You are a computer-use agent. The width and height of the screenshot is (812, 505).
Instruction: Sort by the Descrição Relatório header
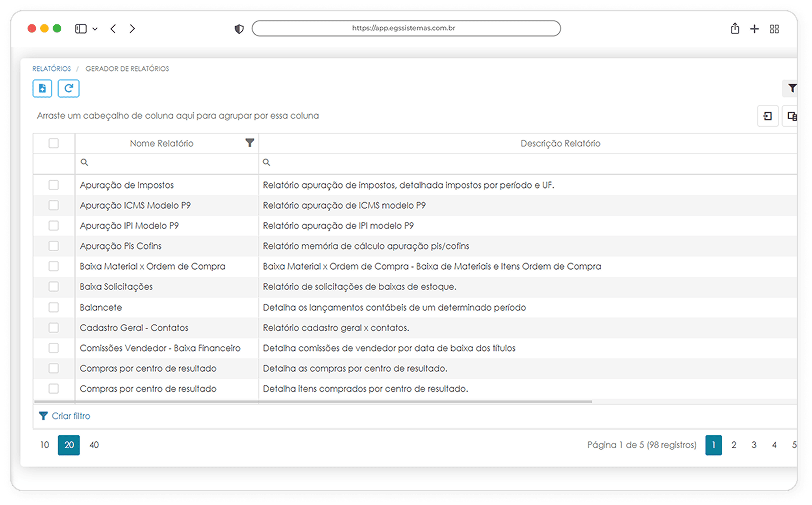point(560,143)
